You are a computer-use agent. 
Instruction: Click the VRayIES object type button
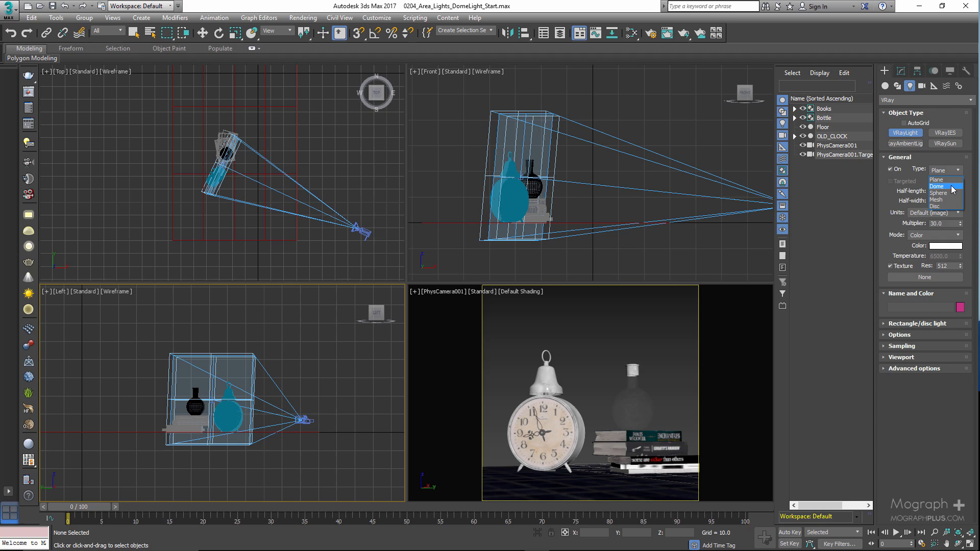coord(945,133)
